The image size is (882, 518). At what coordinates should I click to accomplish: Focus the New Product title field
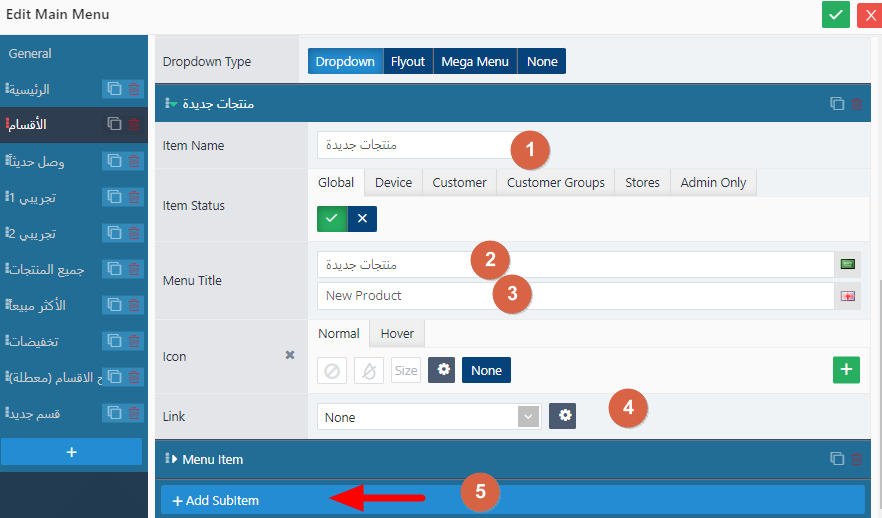click(x=575, y=296)
